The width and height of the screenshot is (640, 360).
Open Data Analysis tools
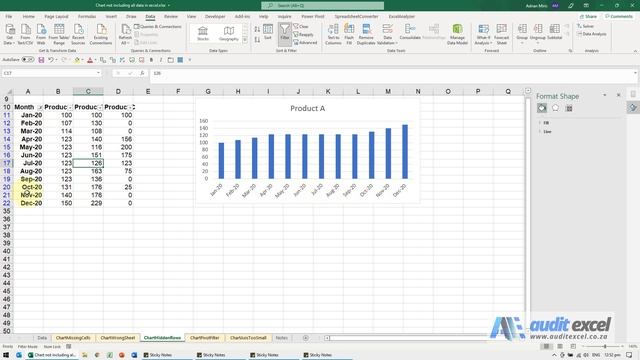(591, 34)
